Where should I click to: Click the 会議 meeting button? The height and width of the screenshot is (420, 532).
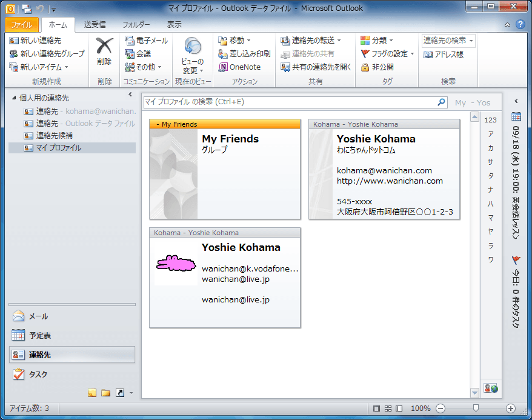click(138, 53)
